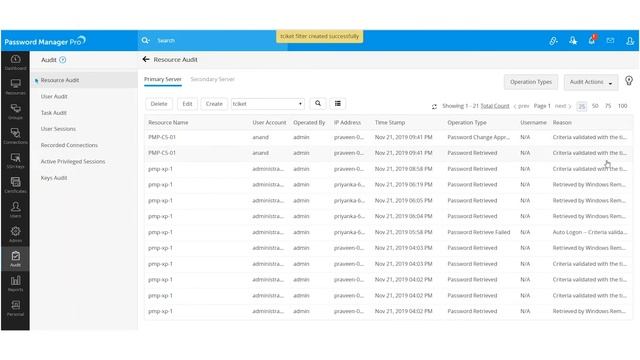Screen dimensions: 640x360
Task: Open Keys Audit
Action: (x=53, y=178)
